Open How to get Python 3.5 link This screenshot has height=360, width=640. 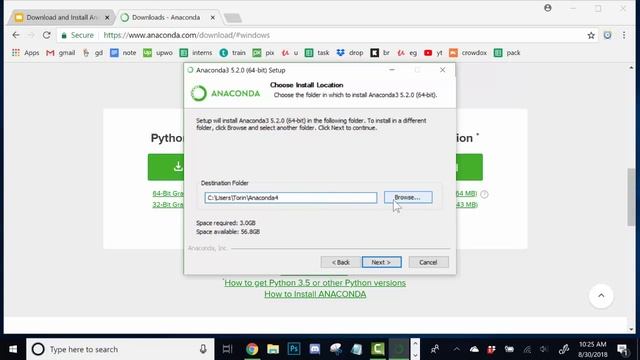click(x=315, y=282)
